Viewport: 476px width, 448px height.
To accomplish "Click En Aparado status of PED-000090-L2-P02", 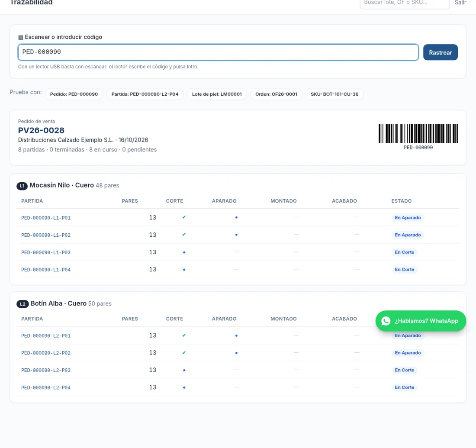I will [408, 353].
